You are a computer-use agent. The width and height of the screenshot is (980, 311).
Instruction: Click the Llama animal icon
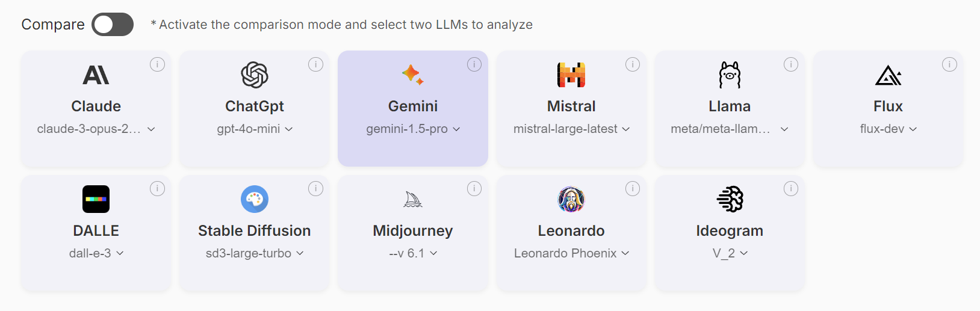click(730, 75)
